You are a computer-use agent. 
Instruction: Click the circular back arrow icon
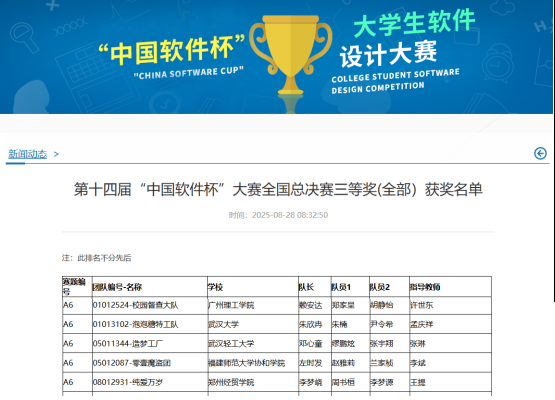(540, 153)
